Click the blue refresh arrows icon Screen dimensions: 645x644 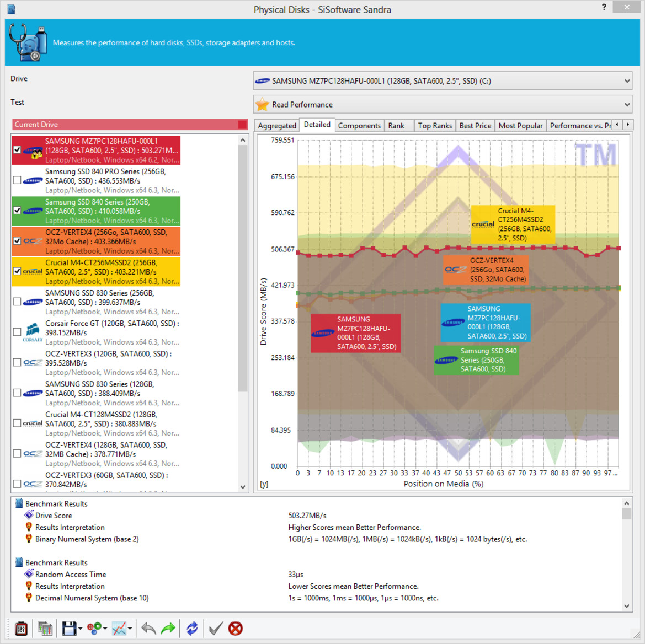tap(192, 629)
